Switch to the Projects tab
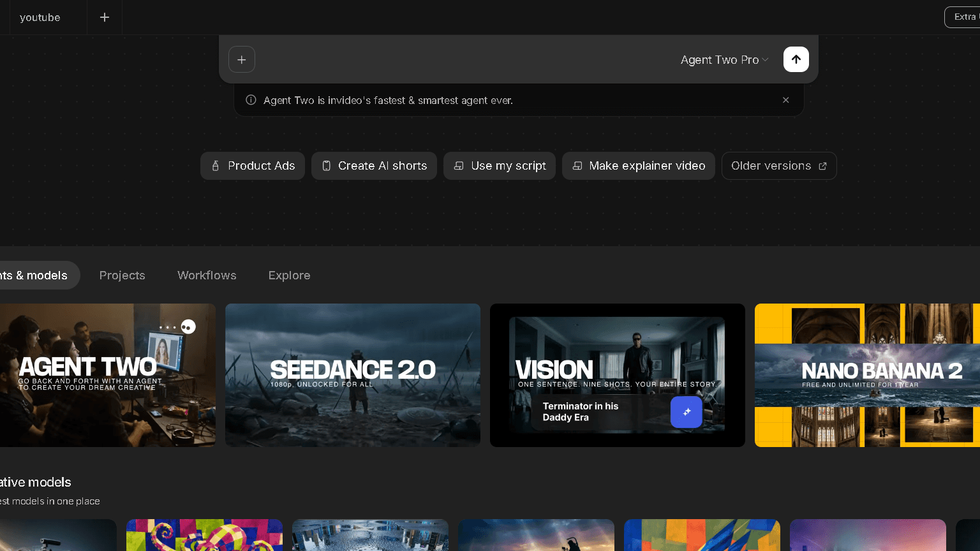Image resolution: width=980 pixels, height=551 pixels. pyautogui.click(x=122, y=275)
